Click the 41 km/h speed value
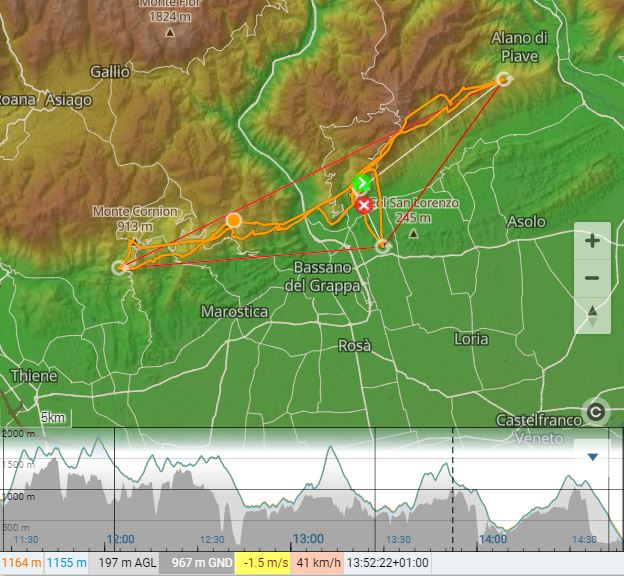The height and width of the screenshot is (576, 624). [317, 563]
